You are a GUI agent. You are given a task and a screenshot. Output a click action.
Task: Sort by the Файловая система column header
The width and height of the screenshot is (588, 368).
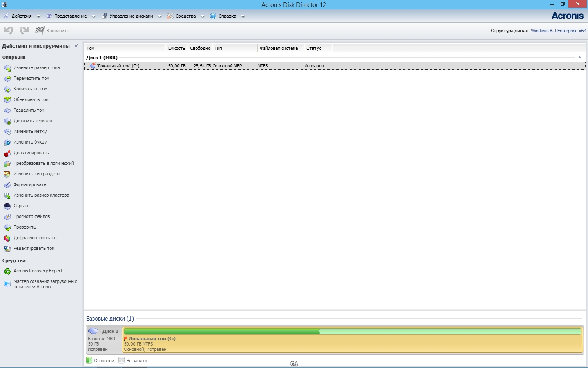[281, 48]
